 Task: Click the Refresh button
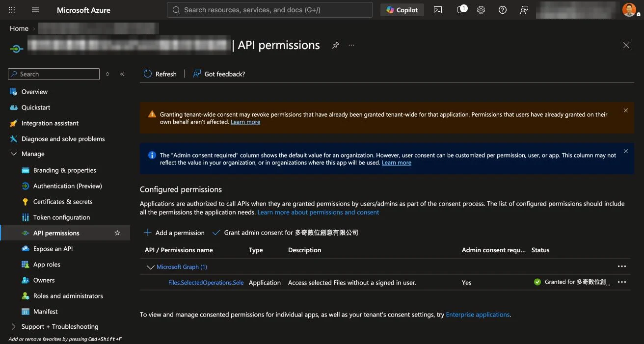pyautogui.click(x=160, y=74)
